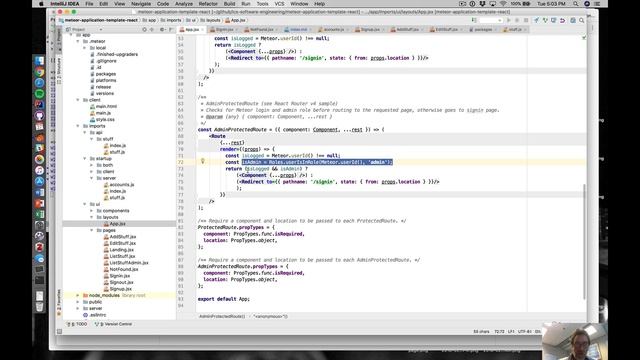Click the UTF-8 encoding status bar entry
The image size is (640, 360).
click(524, 331)
